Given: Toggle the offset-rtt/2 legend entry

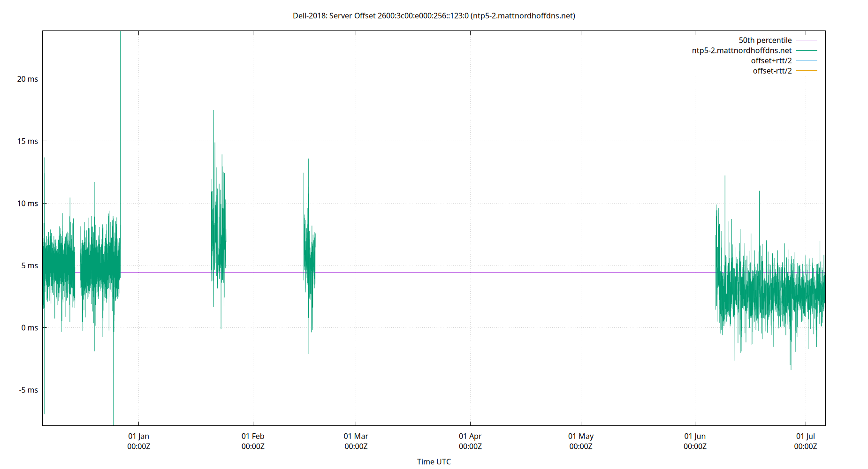Looking at the screenshot, I should [x=772, y=70].
